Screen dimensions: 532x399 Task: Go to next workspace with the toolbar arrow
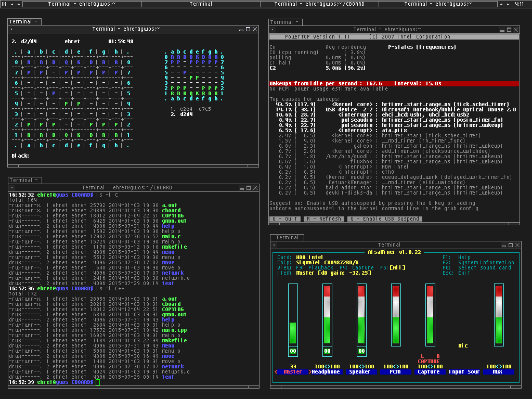[19, 4]
